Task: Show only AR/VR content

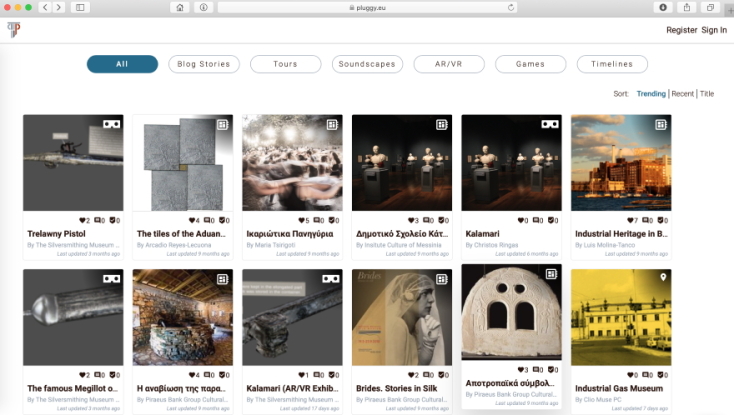Action: [449, 64]
